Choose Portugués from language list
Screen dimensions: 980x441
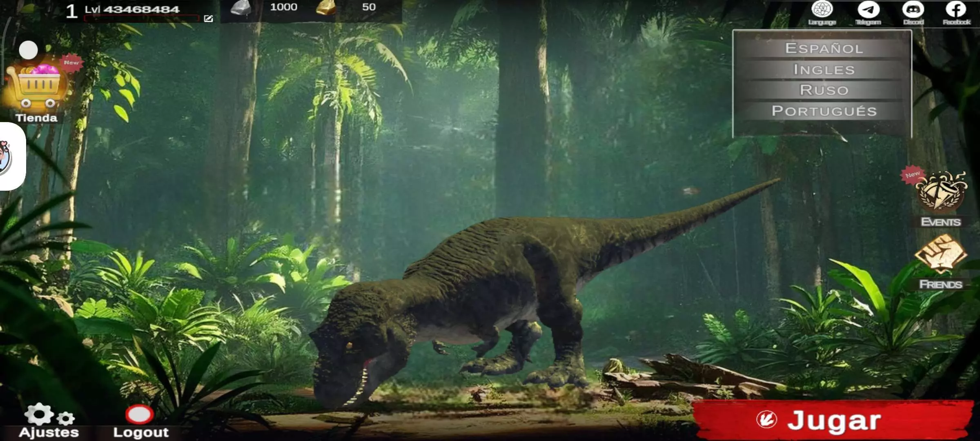point(824,111)
